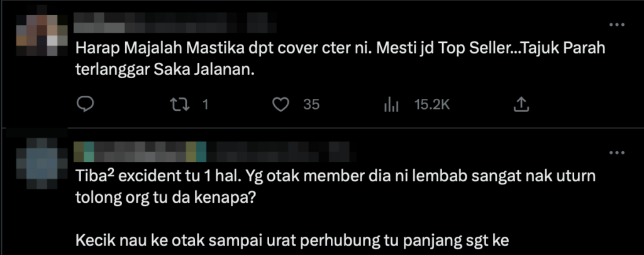Click the like count number 35
This screenshot has width=644, height=255.
pos(311,105)
